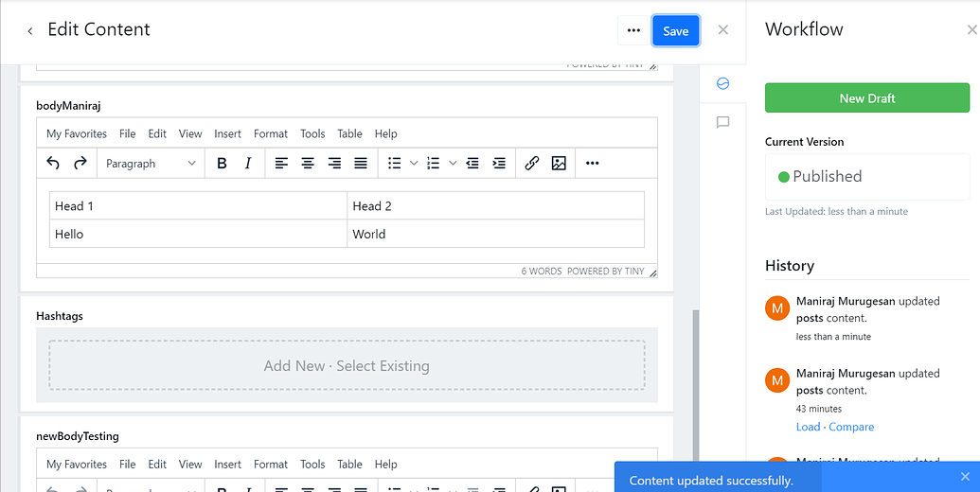
Task: Toggle italic in bodyManiraj editor
Action: coord(248,164)
